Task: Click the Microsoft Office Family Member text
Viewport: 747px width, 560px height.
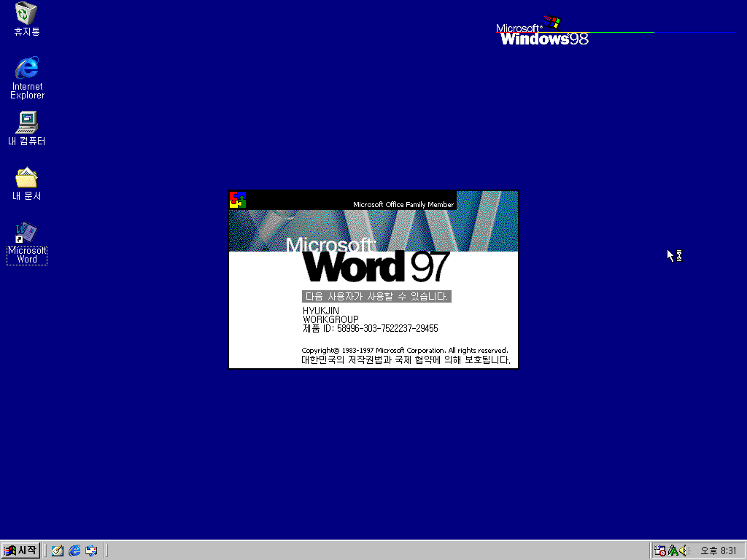Action: point(403,204)
